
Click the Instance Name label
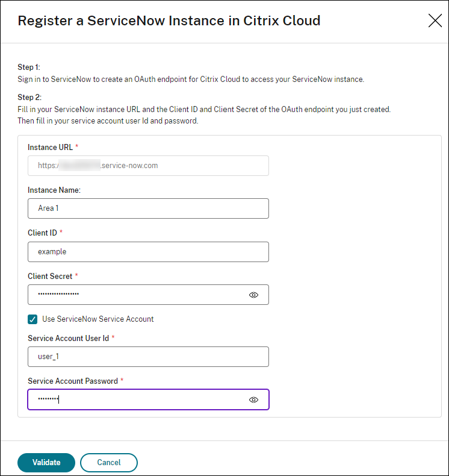point(54,190)
